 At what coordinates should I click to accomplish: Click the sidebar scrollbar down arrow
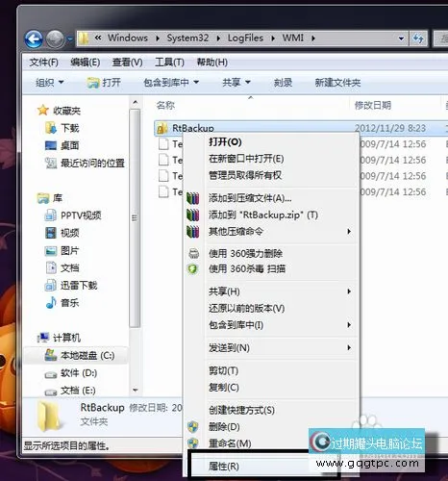click(136, 390)
